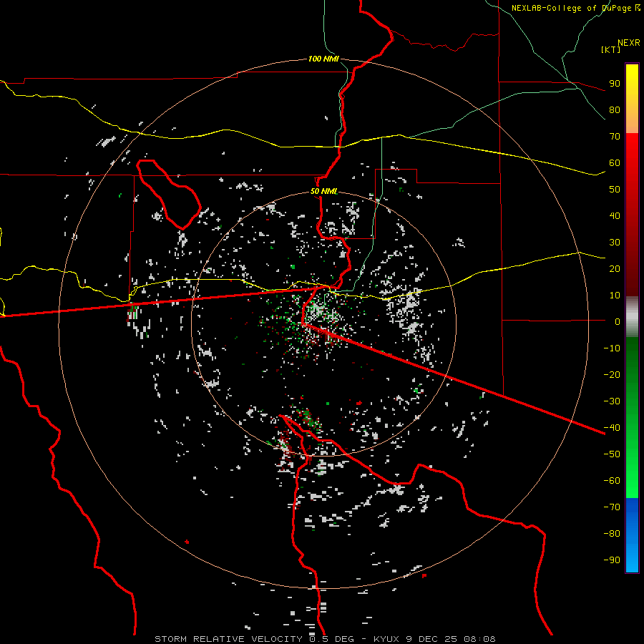This screenshot has height=644, width=644.
Task: Click the 0 value on velocity scale
Action: (x=618, y=321)
